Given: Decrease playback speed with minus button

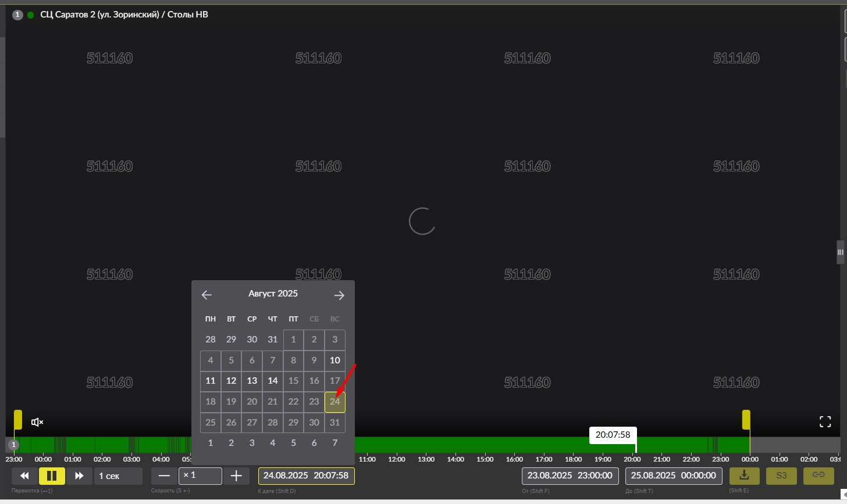Looking at the screenshot, I should coord(164,476).
